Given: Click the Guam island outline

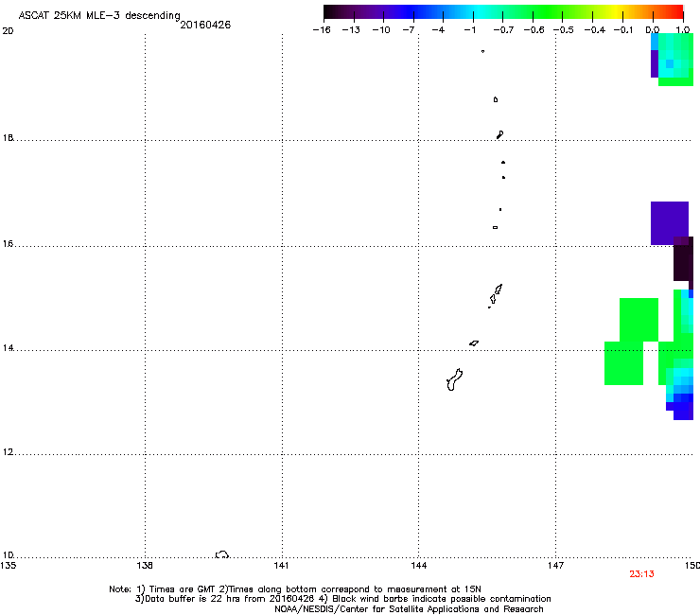Looking at the screenshot, I should tap(454, 380).
